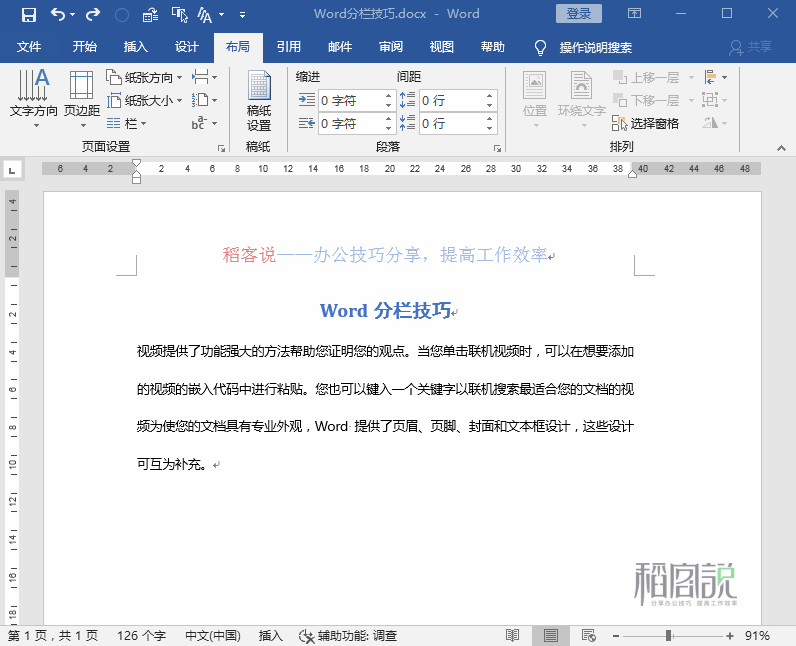The width and height of the screenshot is (796, 646).
Task: Customize the Quick Access Toolbar dropdown
Action: pos(243,15)
